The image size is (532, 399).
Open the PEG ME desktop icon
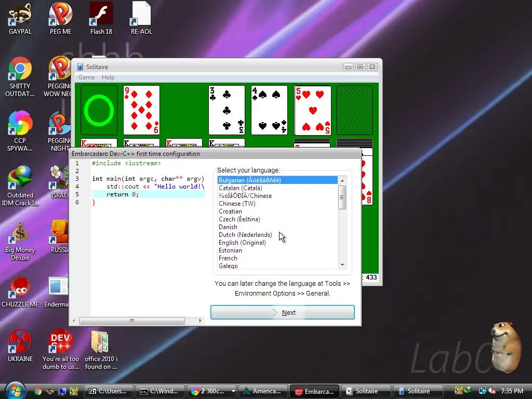click(60, 19)
